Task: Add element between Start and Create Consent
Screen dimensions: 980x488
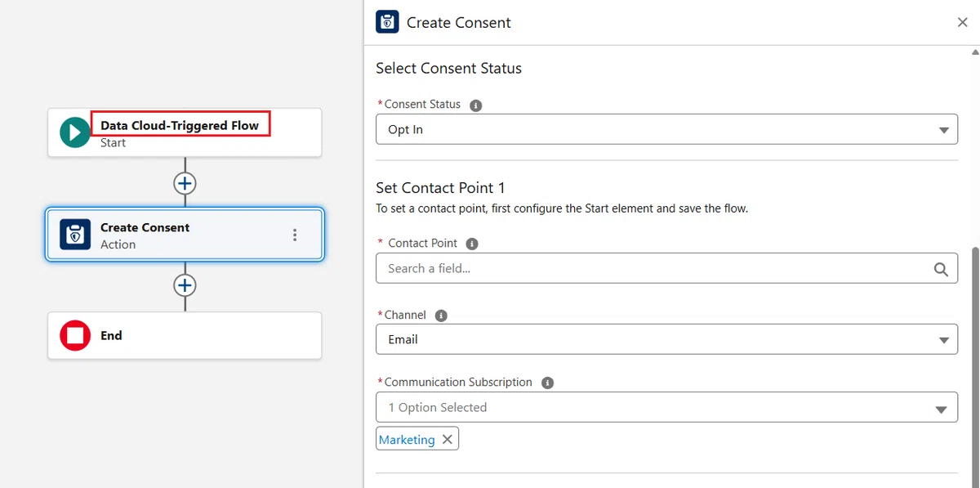Action: [x=185, y=183]
